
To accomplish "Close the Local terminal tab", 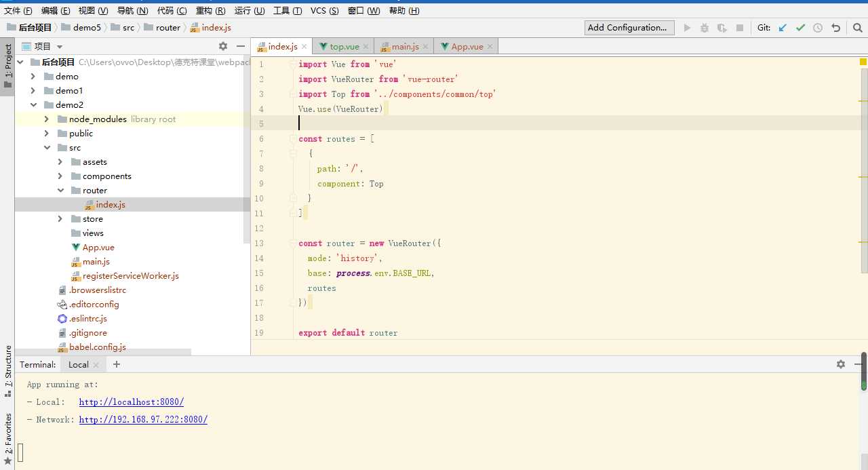I will 96,365.
